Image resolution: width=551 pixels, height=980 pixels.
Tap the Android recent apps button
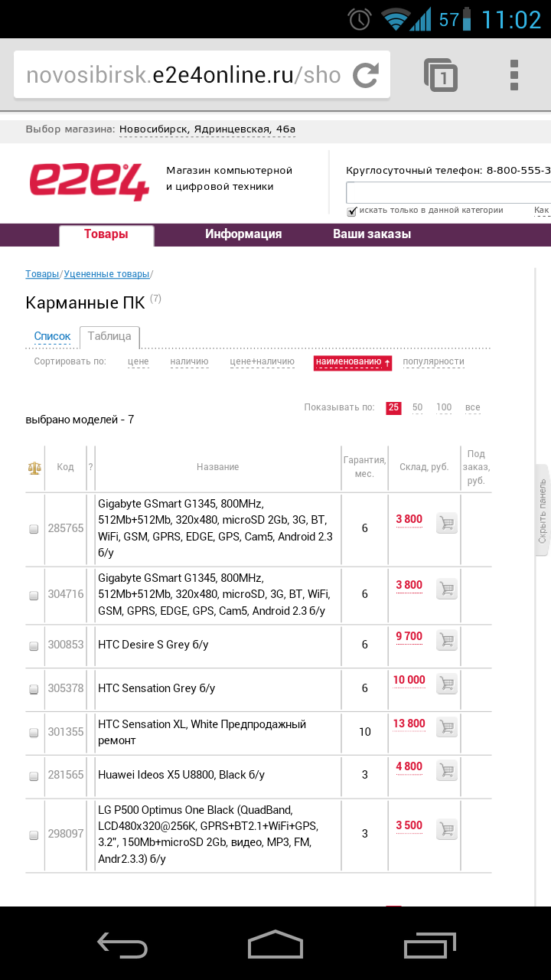tap(430, 944)
